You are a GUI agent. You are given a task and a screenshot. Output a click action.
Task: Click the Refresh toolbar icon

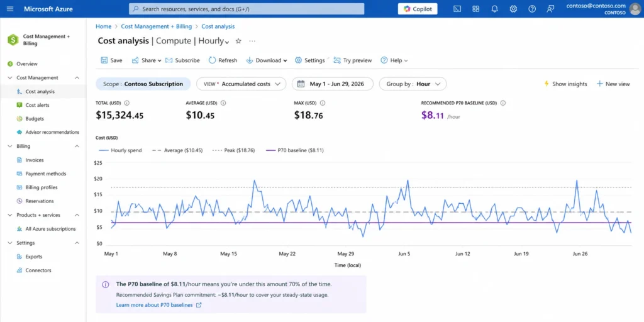coord(212,60)
